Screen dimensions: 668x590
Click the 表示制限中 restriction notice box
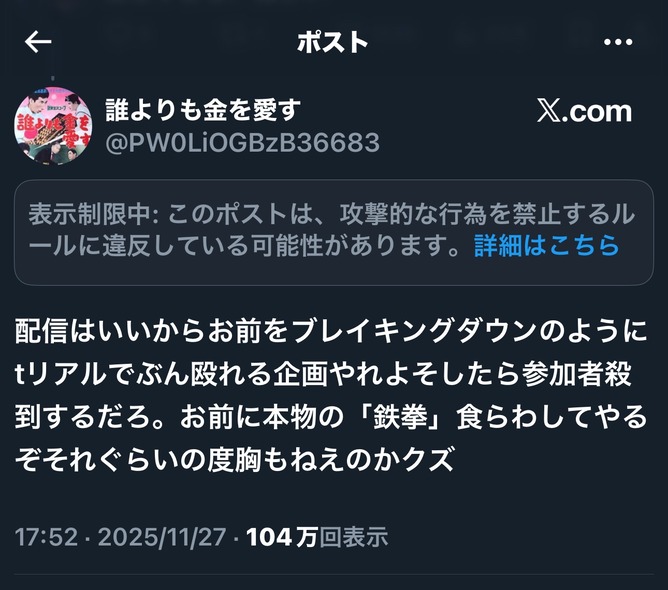[334, 233]
